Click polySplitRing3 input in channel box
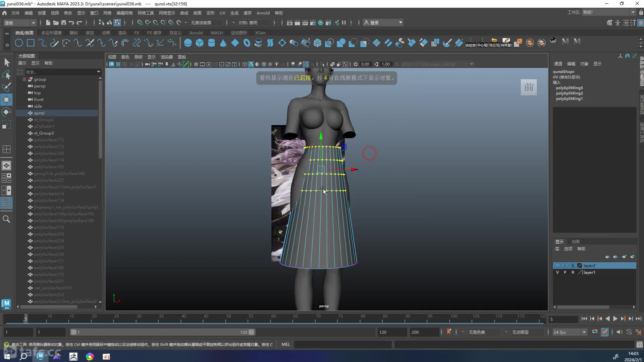644x362 pixels. (569, 88)
